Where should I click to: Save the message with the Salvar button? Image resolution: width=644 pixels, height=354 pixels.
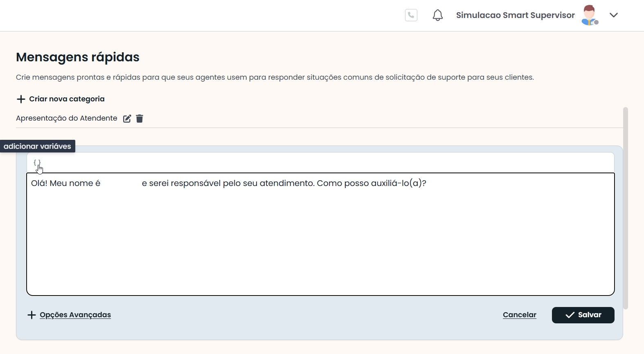click(x=583, y=315)
